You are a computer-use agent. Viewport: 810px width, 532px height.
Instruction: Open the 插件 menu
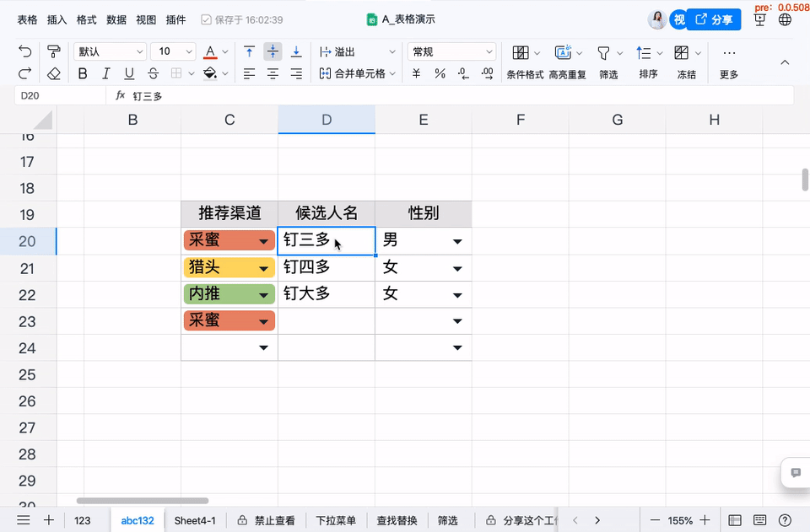(175, 19)
